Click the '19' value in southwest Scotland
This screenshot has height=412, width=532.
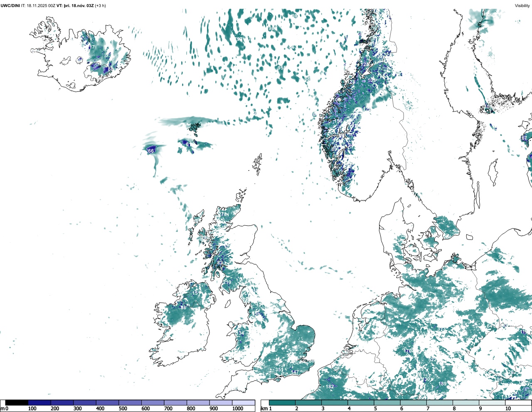tap(228, 282)
